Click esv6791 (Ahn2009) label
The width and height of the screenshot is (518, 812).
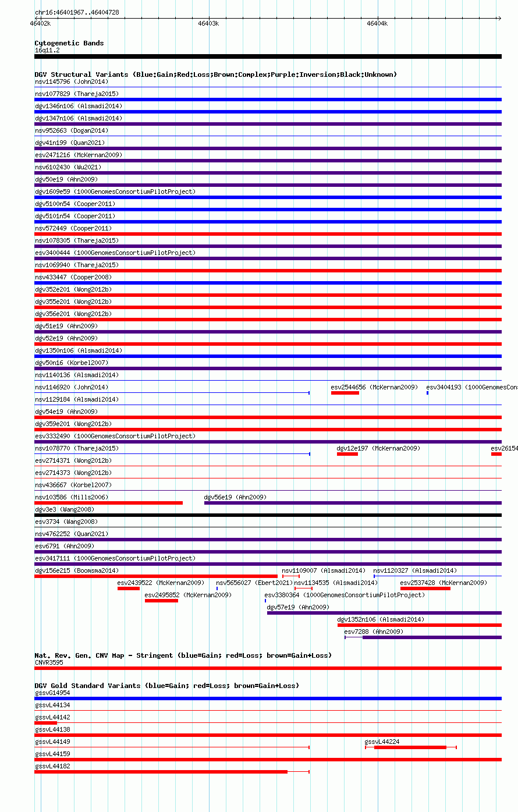click(65, 546)
